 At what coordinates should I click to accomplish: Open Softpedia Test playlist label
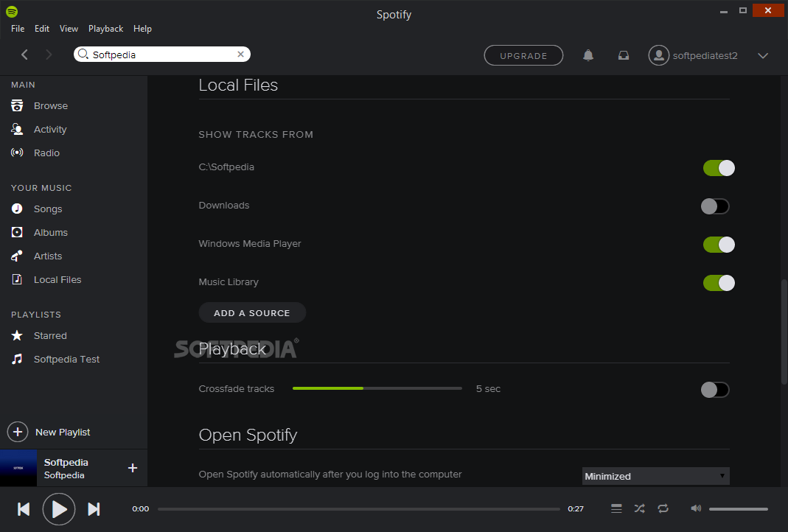pyautogui.click(x=66, y=359)
